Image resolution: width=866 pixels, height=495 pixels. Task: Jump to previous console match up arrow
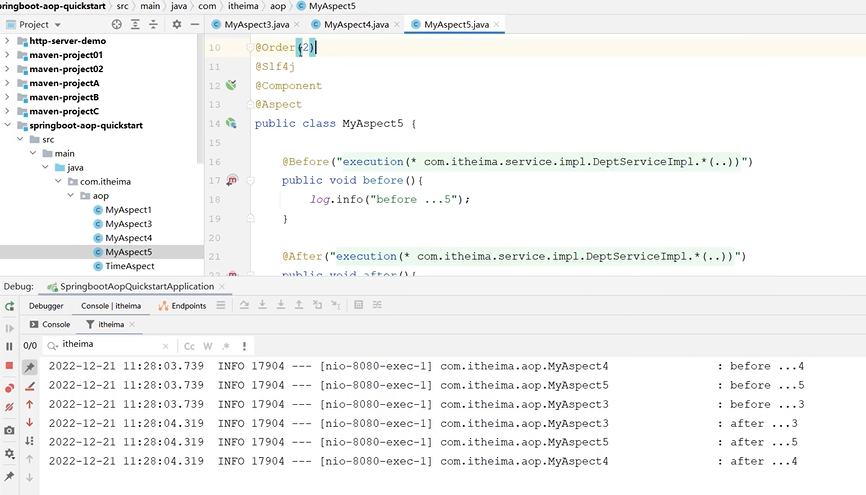point(30,405)
